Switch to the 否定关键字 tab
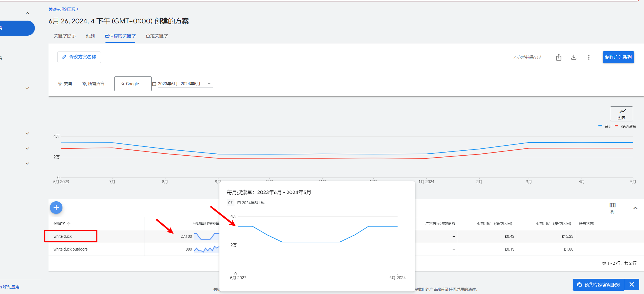Image resolution: width=644 pixels, height=294 pixels. (157, 36)
